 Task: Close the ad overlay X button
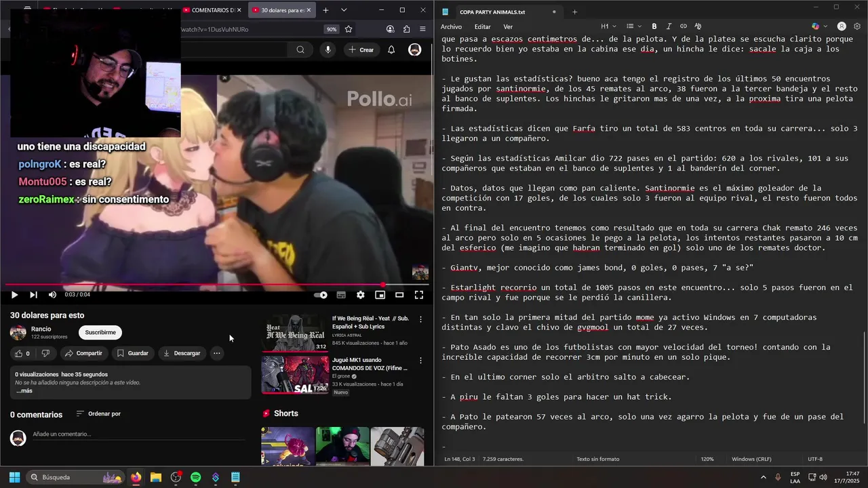point(224,78)
